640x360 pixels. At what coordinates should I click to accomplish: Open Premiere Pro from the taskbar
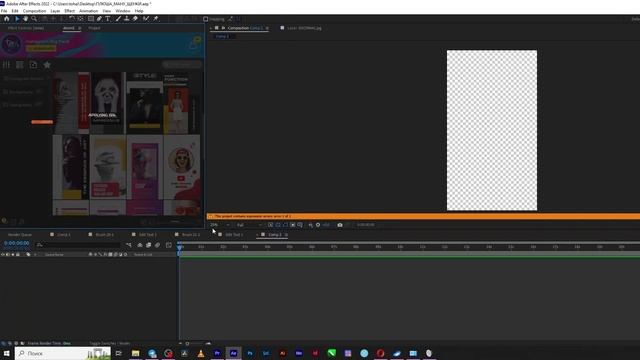(x=217, y=353)
